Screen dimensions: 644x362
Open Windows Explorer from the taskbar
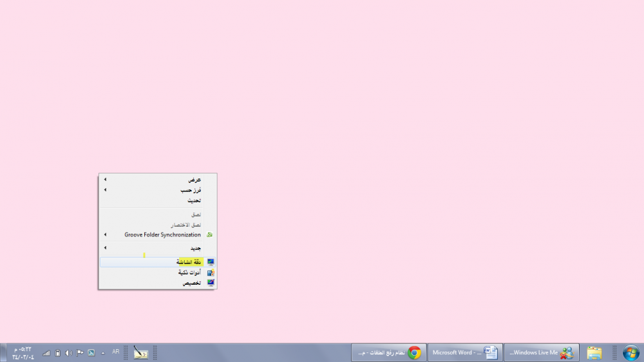click(594, 352)
